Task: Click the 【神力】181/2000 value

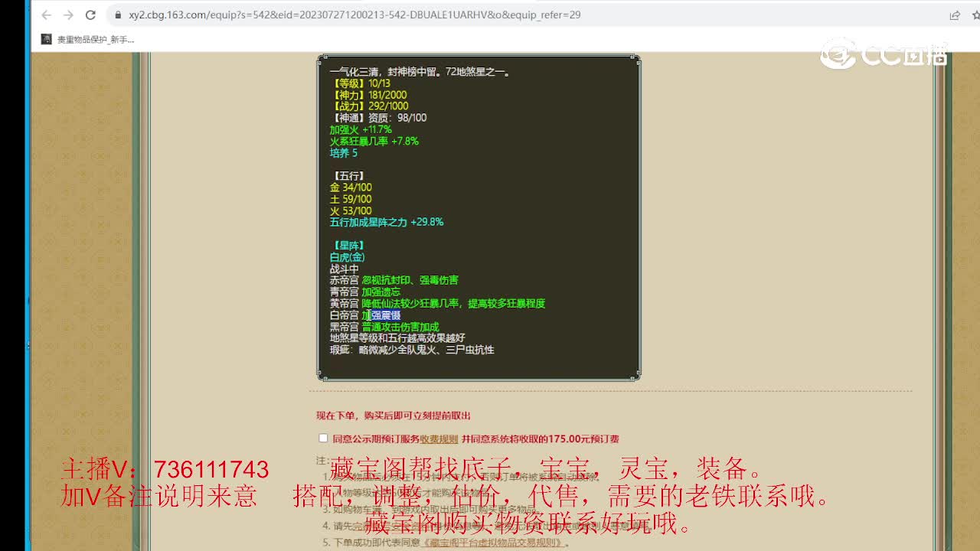Action: point(368,95)
